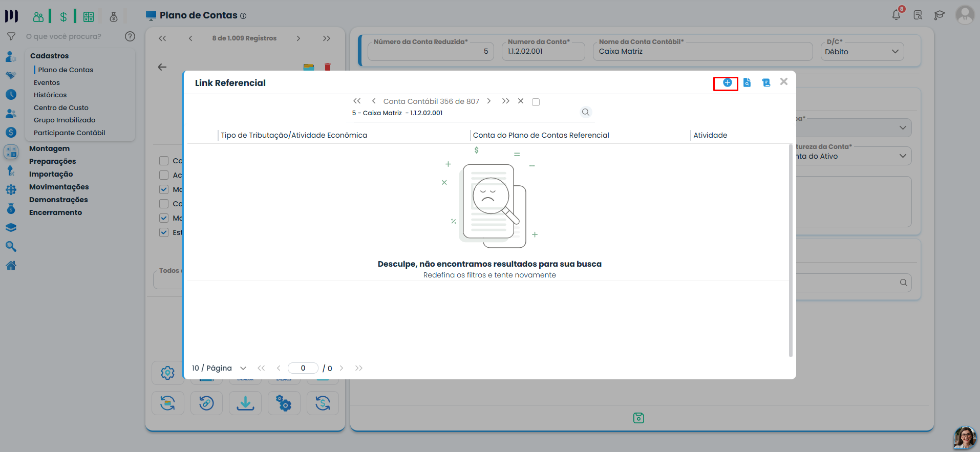The width and height of the screenshot is (980, 452).
Task: Click the save icon at form bottom
Action: click(638, 418)
